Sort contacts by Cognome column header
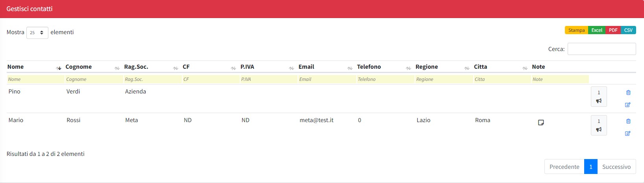Screen dimensions: 644x183 (x=79, y=67)
